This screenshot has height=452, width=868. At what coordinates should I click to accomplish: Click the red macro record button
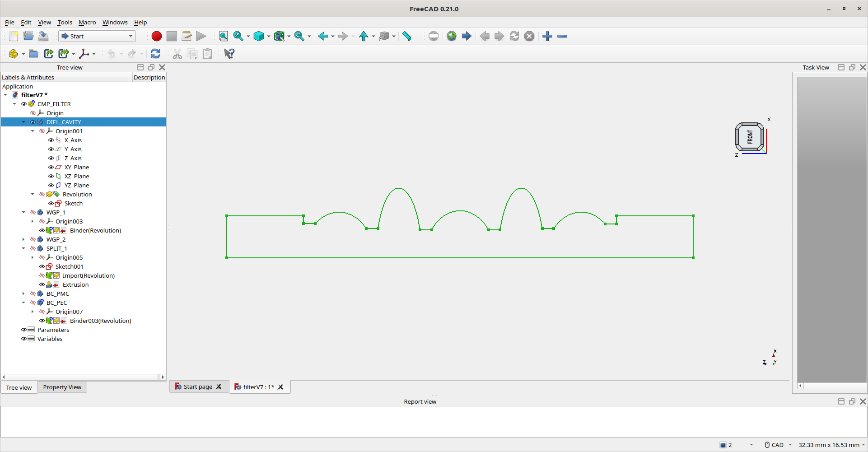click(x=156, y=36)
